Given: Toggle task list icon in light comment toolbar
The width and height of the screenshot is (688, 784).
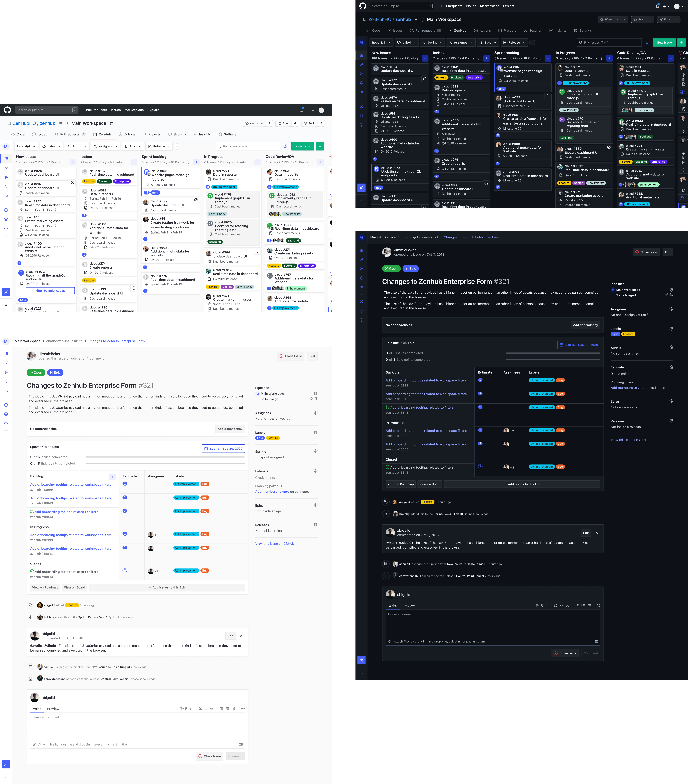Looking at the screenshot, I should tap(234, 708).
